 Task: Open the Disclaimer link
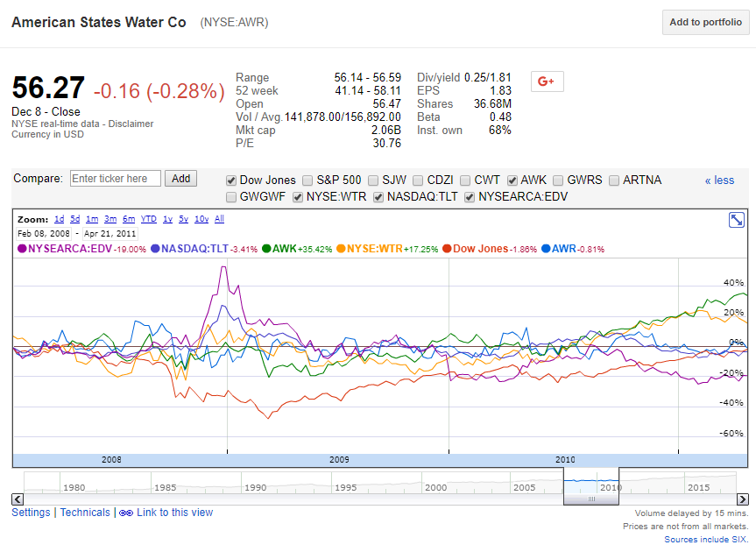coord(131,124)
